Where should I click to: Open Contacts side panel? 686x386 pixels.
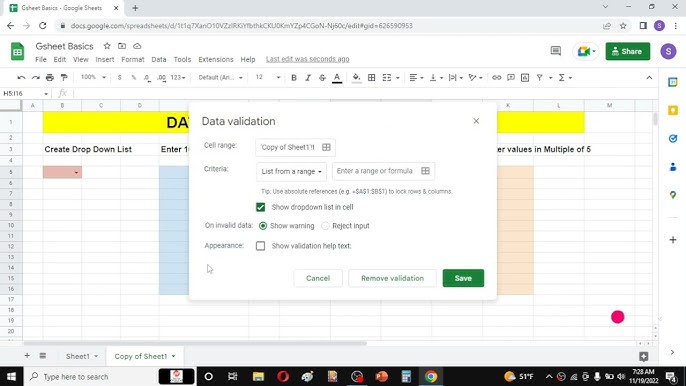673,167
